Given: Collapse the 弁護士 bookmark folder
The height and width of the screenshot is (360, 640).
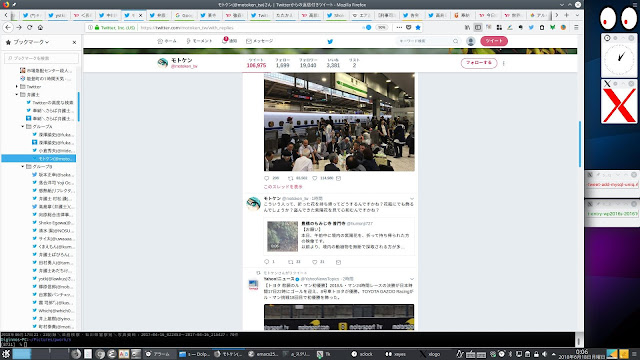Looking at the screenshot, I should 17,95.
